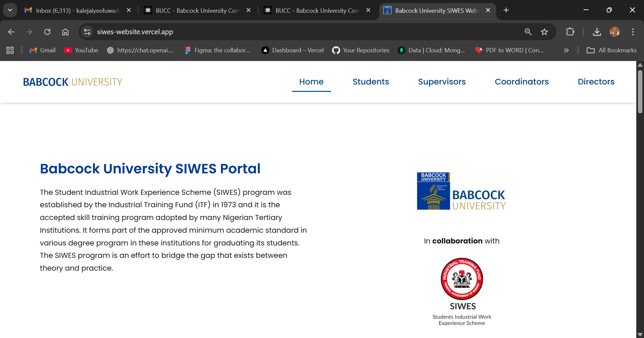Screen dimensions: 644x338
Task: Navigate to the Directors section
Action: 596,81
